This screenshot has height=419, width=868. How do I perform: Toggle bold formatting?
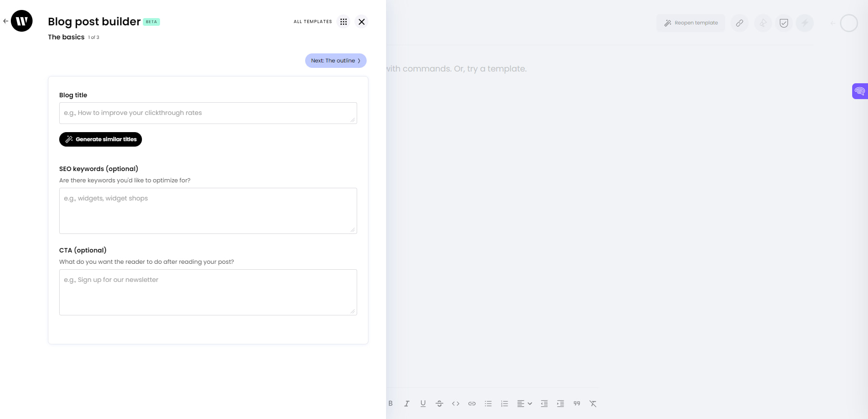pos(390,403)
